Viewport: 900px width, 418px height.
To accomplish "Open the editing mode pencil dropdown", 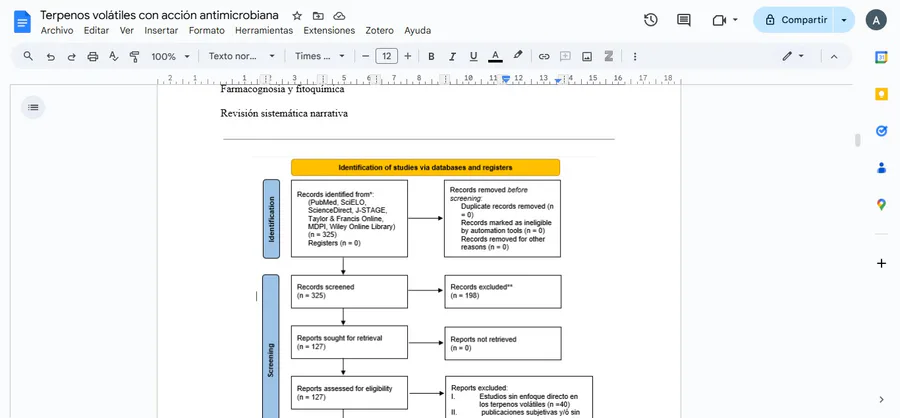I will (793, 56).
